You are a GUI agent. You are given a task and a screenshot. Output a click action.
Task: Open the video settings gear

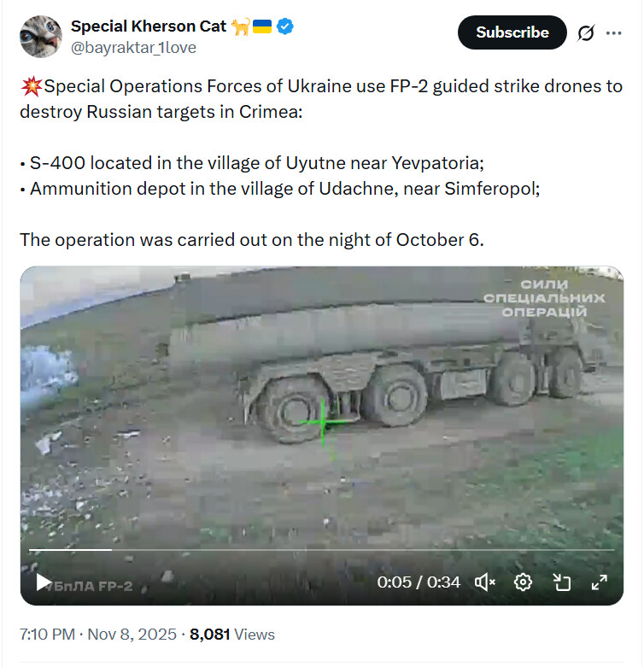[x=523, y=582]
